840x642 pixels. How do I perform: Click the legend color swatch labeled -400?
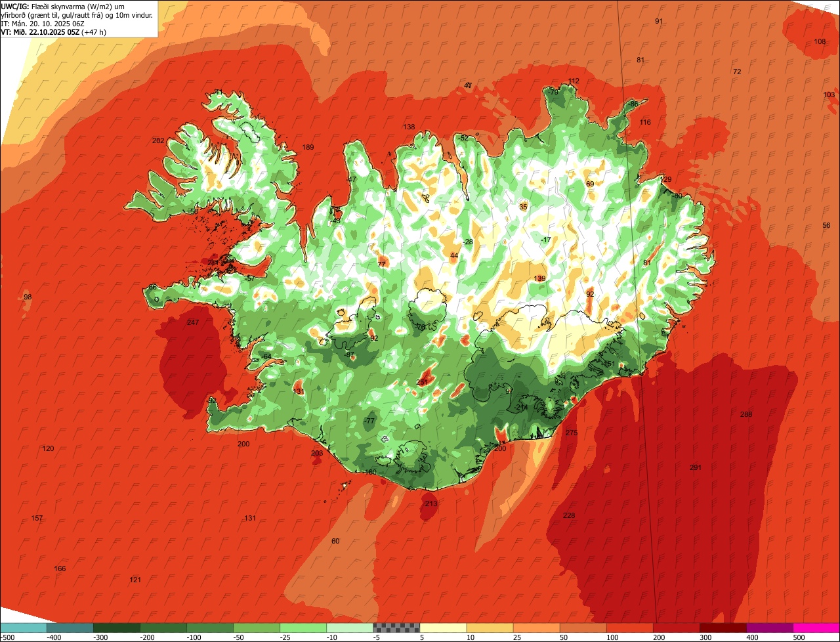70,628
